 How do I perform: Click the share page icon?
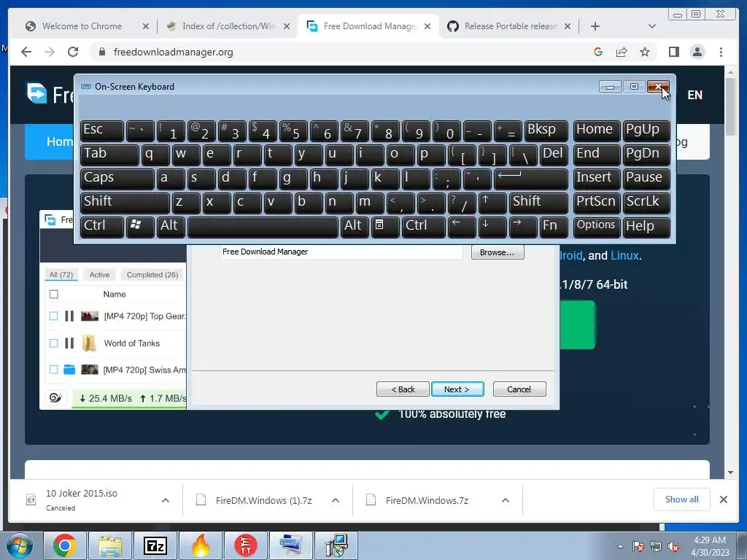[x=622, y=52]
